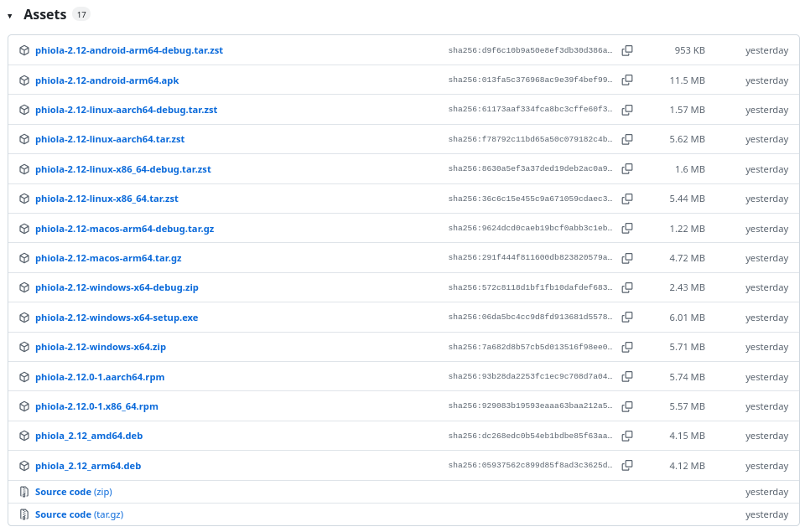Download Source code (tar.gz)

79,514
